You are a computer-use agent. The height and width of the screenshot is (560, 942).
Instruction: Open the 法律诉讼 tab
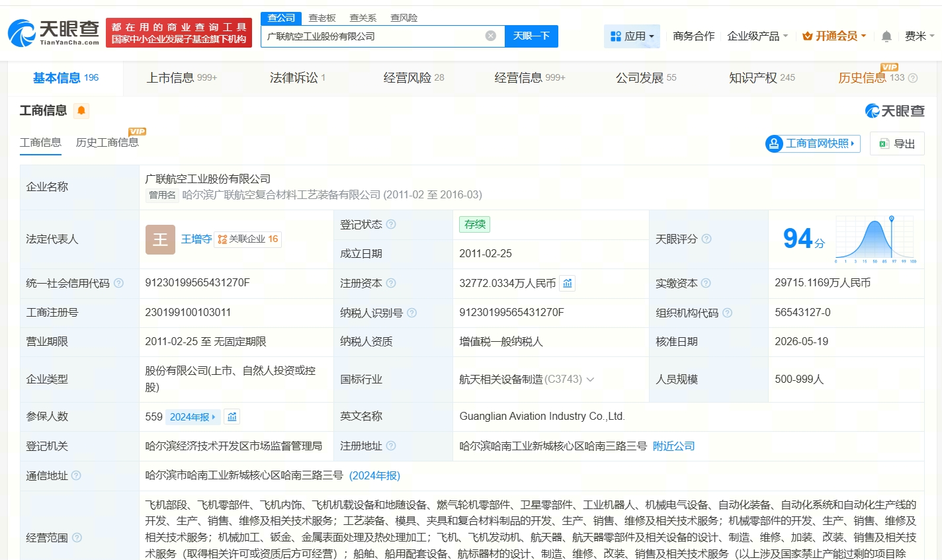coord(298,78)
